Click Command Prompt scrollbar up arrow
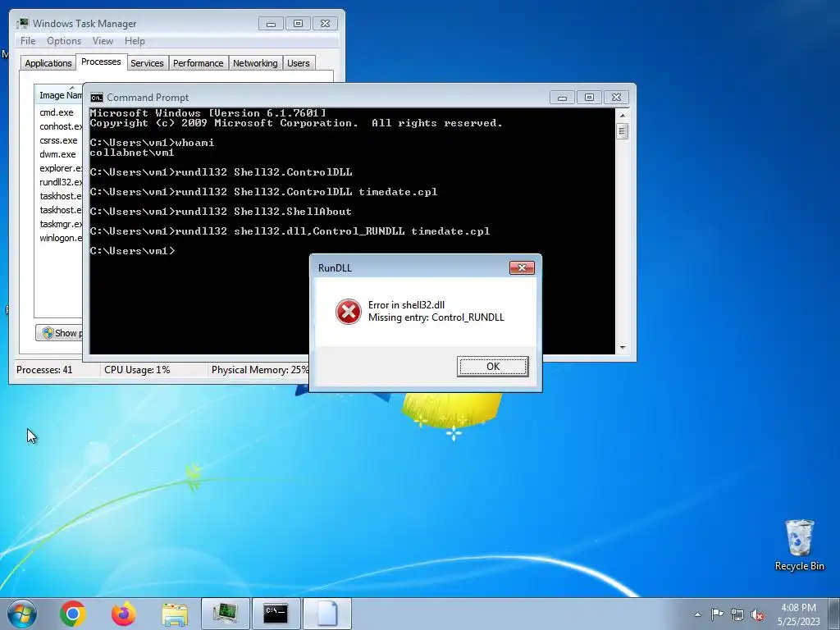The width and height of the screenshot is (840, 630). [622, 115]
